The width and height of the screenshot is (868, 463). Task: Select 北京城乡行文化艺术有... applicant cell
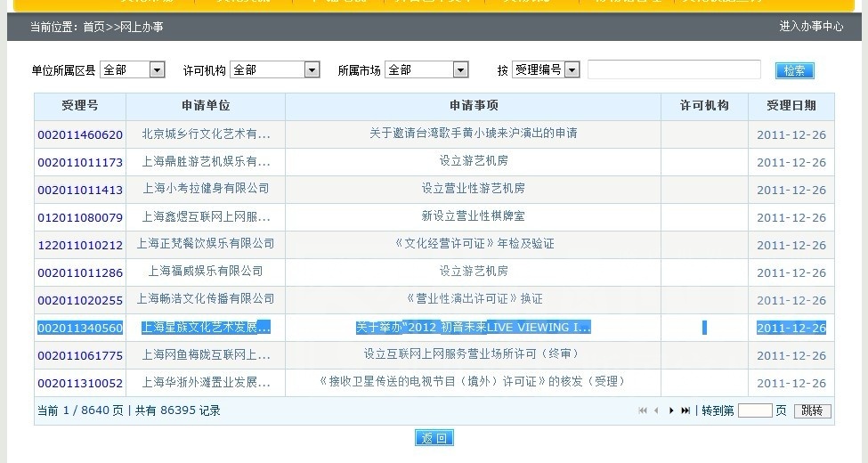tap(206, 134)
